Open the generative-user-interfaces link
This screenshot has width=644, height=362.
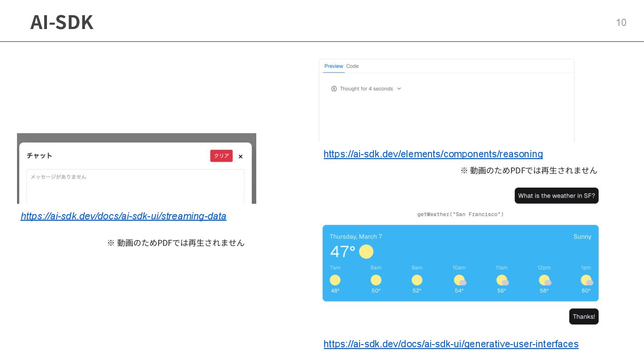pos(451,344)
